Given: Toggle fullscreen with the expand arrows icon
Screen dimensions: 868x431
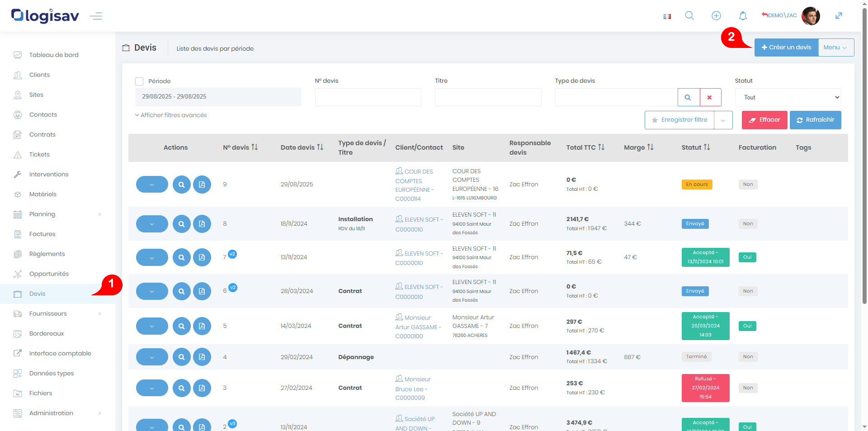Looking at the screenshot, I should click(x=839, y=16).
